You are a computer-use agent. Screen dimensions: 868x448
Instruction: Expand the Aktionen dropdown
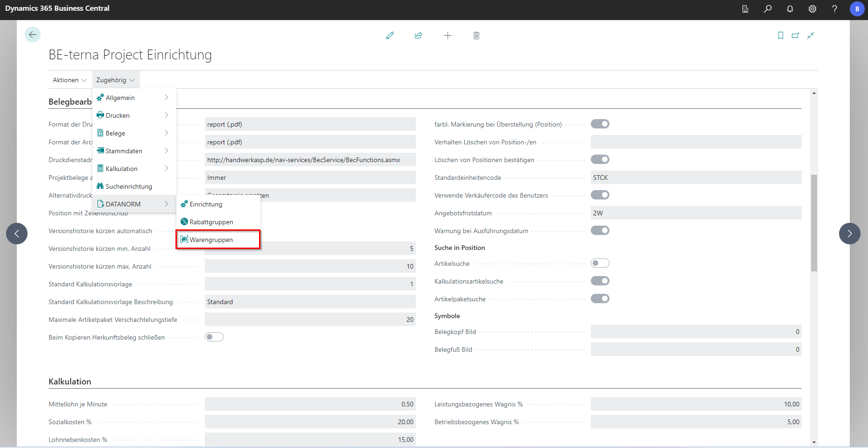click(x=70, y=80)
